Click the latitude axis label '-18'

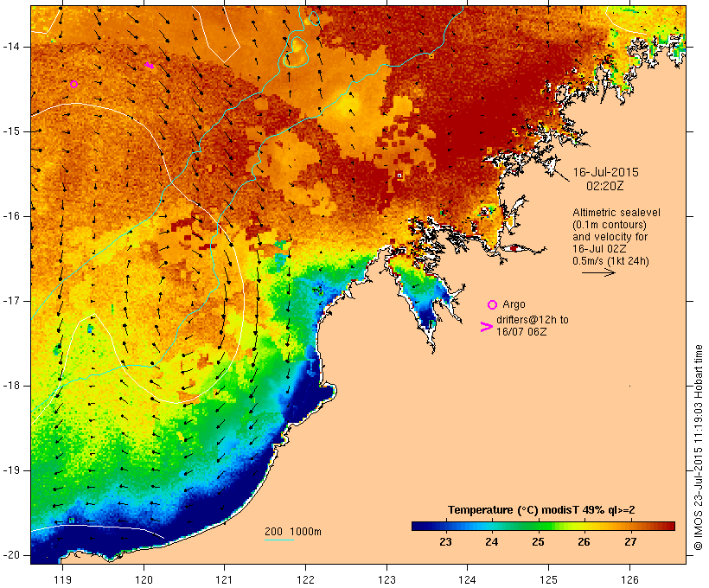(x=11, y=386)
